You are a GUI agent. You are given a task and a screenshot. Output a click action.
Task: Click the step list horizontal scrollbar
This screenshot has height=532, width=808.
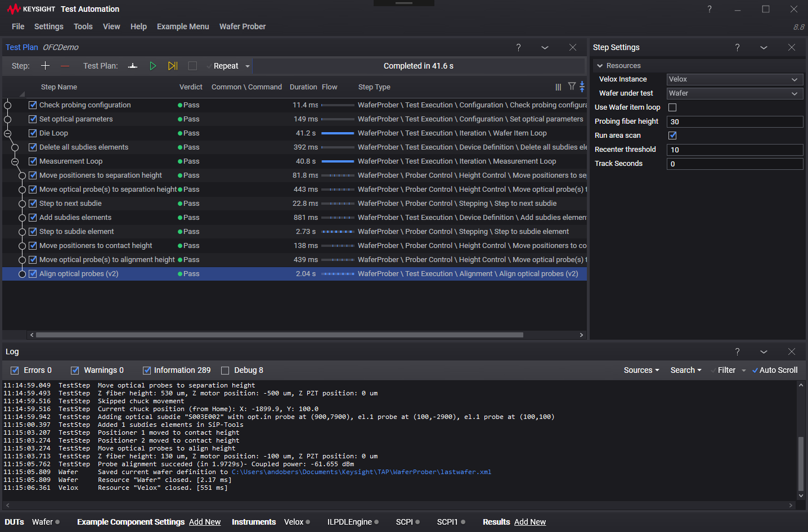280,335
